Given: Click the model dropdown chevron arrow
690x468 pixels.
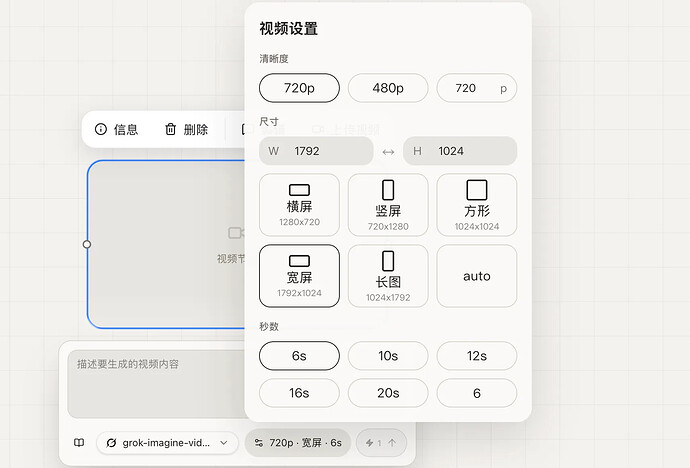Looking at the screenshot, I should pos(224,442).
